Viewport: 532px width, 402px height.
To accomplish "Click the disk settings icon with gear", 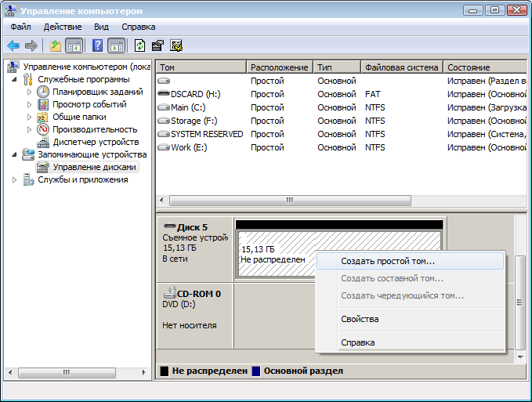I will coord(176,45).
